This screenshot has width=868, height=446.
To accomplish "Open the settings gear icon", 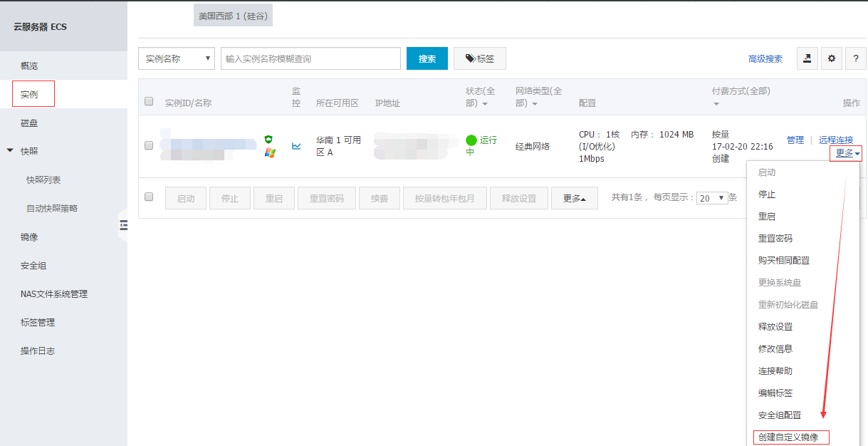I will [831, 58].
